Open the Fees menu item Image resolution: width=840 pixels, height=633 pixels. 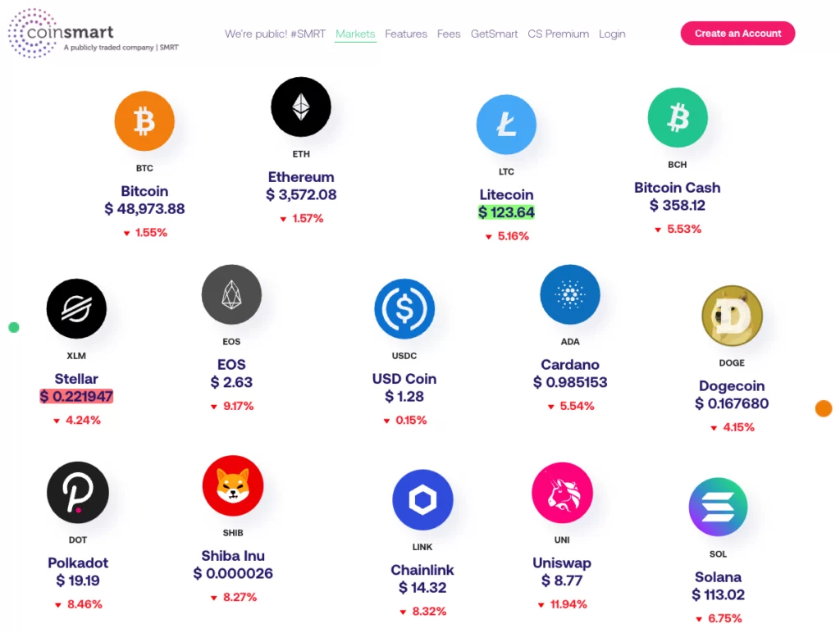[x=449, y=34]
